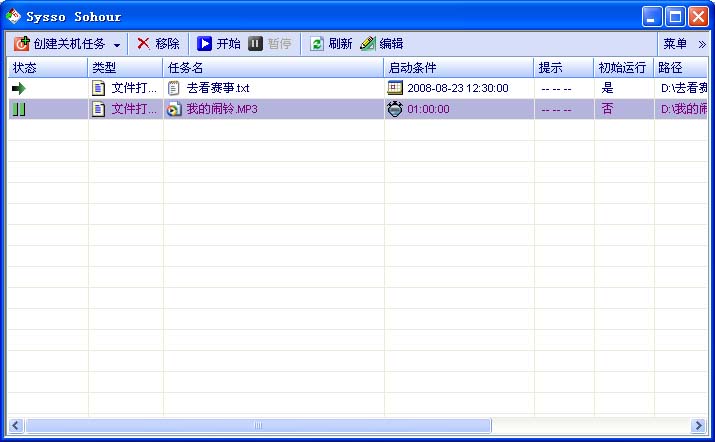This screenshot has width=715, height=442.
Task: Expand the toolbar overflow chevron
Action: (x=702, y=44)
